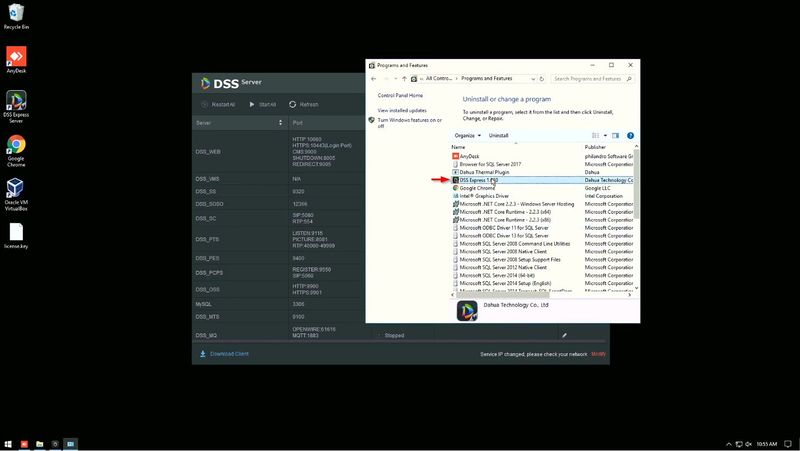Viewport: 800px width, 451px height.
Task: Select the AnyDesk desktop shortcut
Action: pos(16,60)
